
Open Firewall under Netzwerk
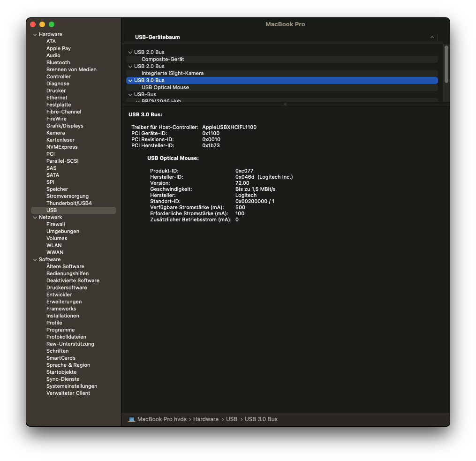[x=55, y=224]
